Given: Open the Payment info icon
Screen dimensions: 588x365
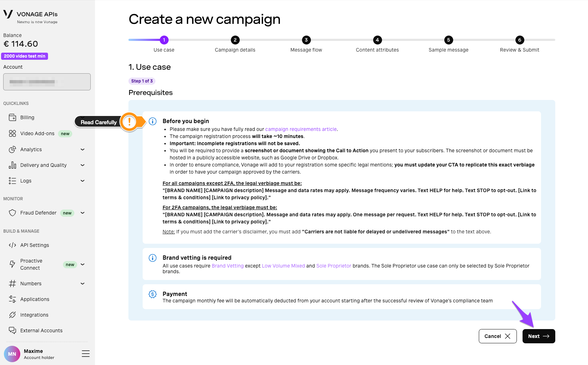Looking at the screenshot, I should (x=152, y=294).
